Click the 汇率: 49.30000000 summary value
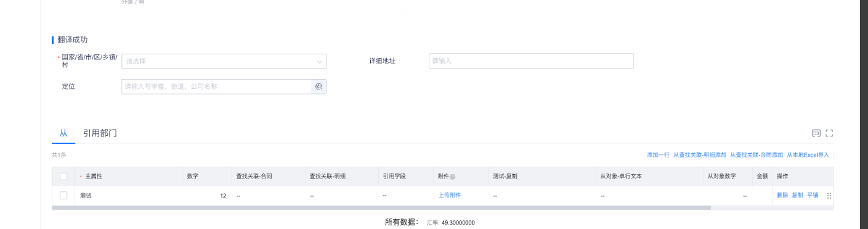This screenshot has width=868, height=229. pos(450,222)
